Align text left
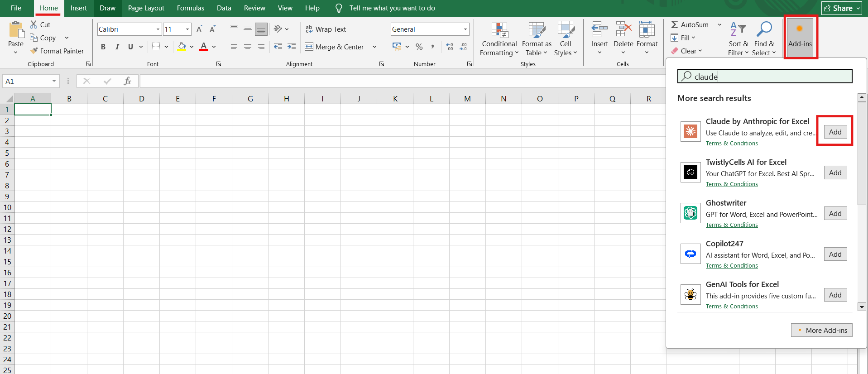Screen dimensions: 868x374 tap(234, 47)
